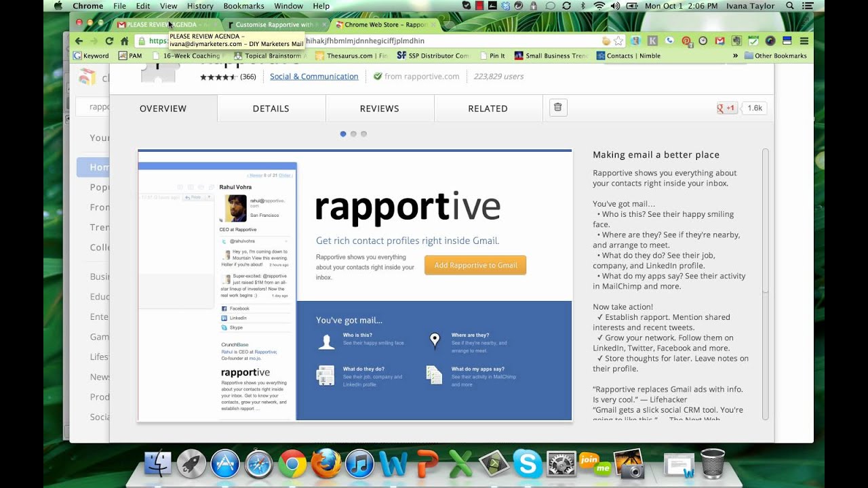868x488 pixels.
Task: Open the Chrome hamburger menu
Action: click(804, 41)
